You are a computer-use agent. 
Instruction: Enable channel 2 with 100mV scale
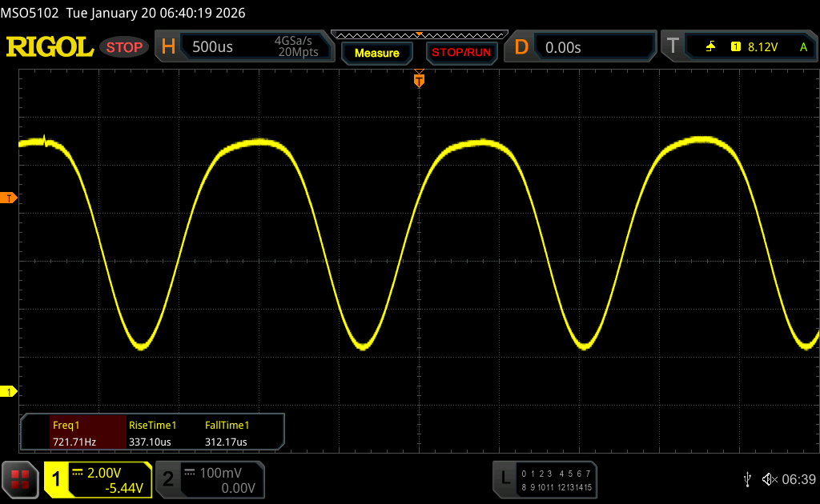tap(208, 480)
